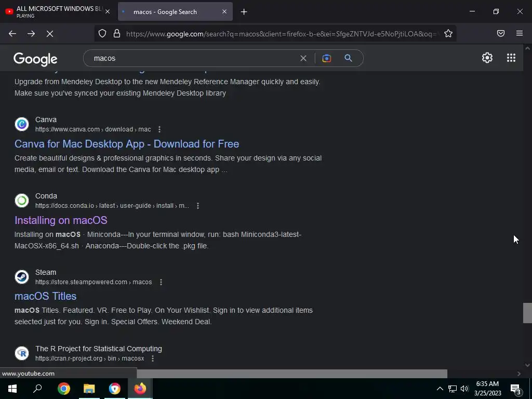
Task: Open more options for Steam result
Action: click(x=161, y=282)
